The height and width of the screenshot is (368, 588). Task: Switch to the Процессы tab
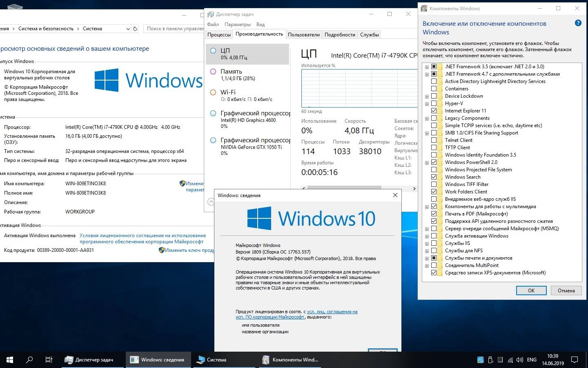(x=219, y=35)
